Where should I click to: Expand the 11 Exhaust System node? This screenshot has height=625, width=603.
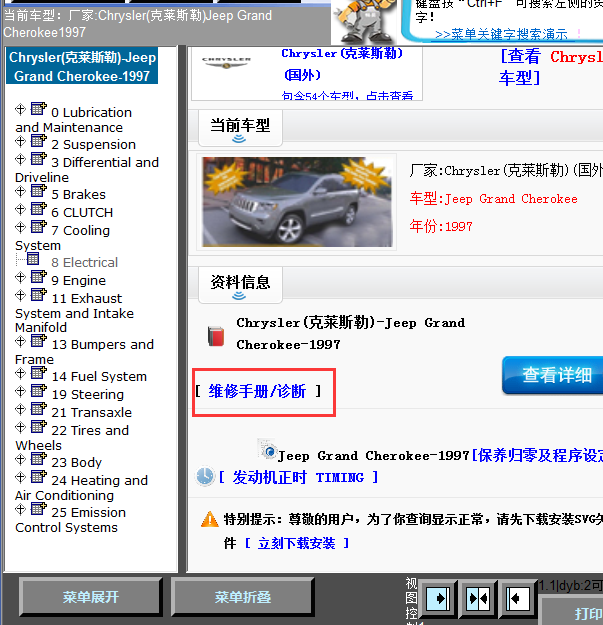(20, 295)
